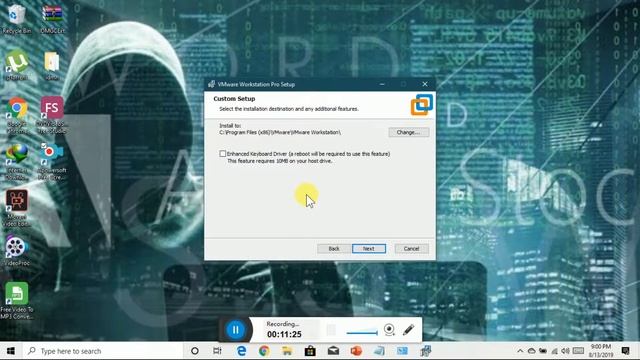Click the Change... install location button

tap(409, 132)
